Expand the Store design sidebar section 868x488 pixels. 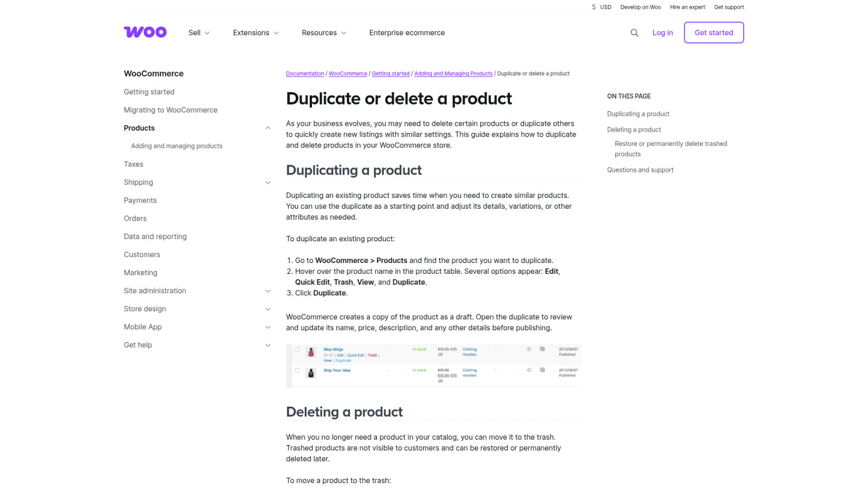(268, 309)
